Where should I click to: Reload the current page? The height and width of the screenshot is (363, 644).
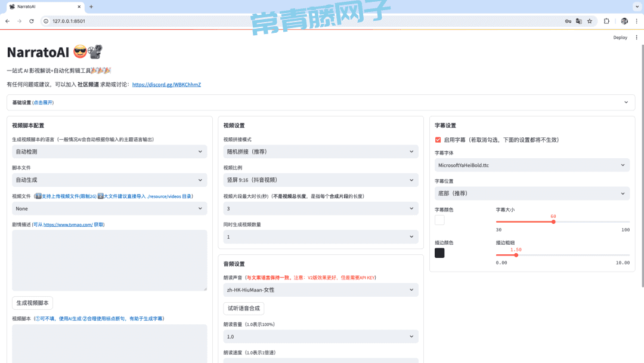[x=32, y=21]
